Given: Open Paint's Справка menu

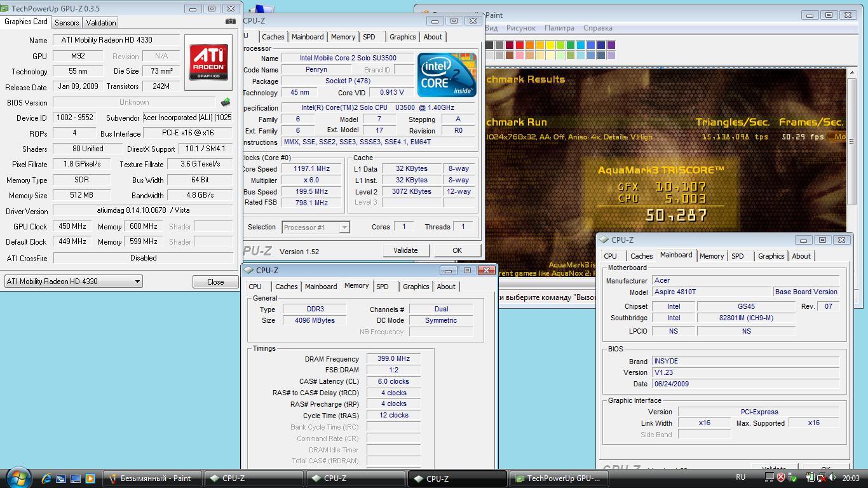Looking at the screenshot, I should pos(598,28).
